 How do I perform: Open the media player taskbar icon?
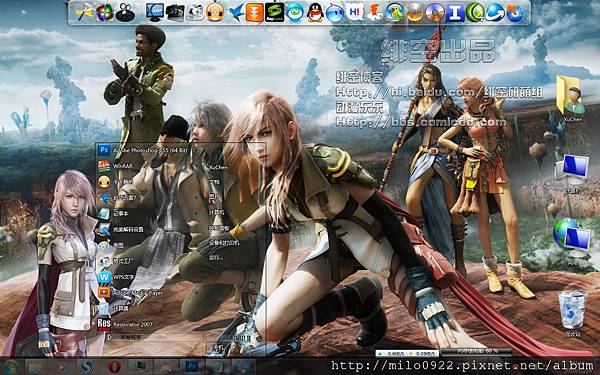coord(62,367)
